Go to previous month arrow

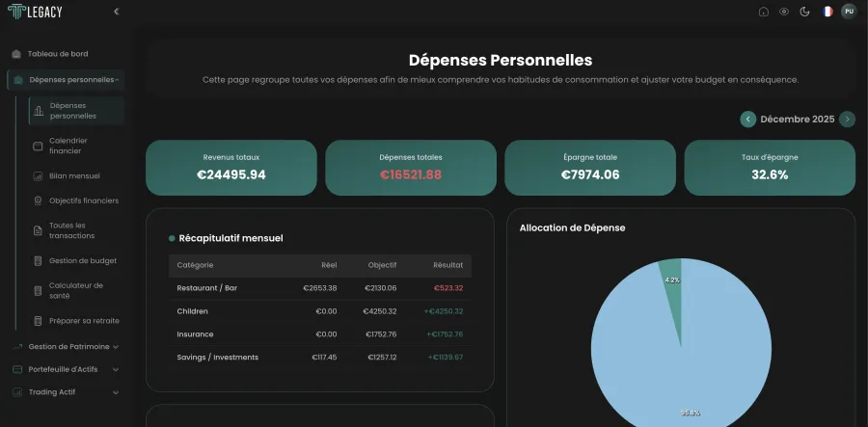(x=748, y=120)
